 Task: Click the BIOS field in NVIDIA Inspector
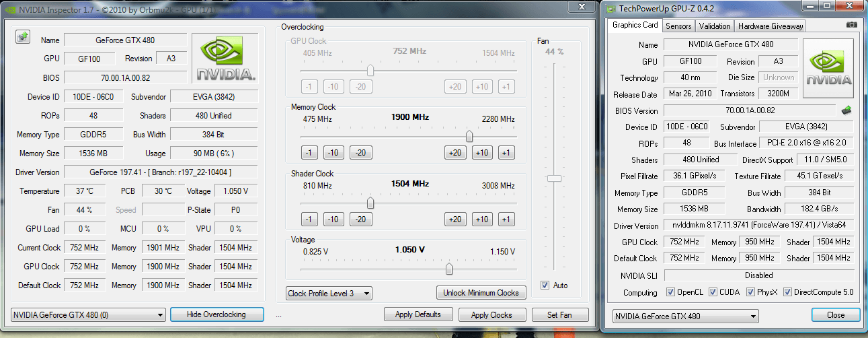click(125, 77)
